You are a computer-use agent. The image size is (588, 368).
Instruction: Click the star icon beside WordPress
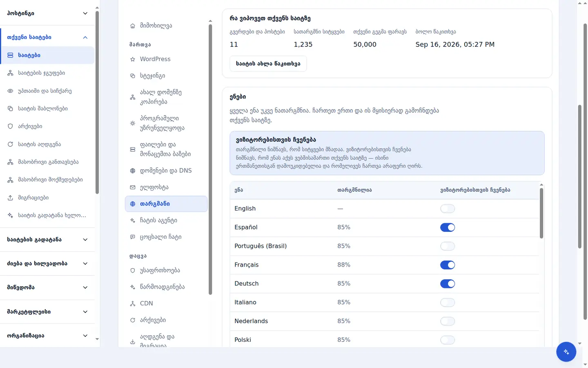point(133,59)
